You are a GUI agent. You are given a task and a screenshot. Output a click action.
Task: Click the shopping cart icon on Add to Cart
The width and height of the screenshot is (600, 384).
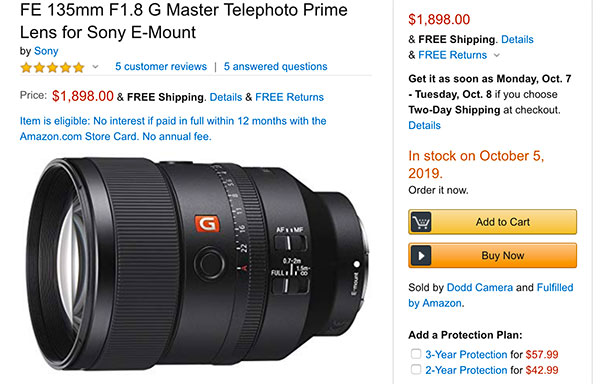click(421, 222)
